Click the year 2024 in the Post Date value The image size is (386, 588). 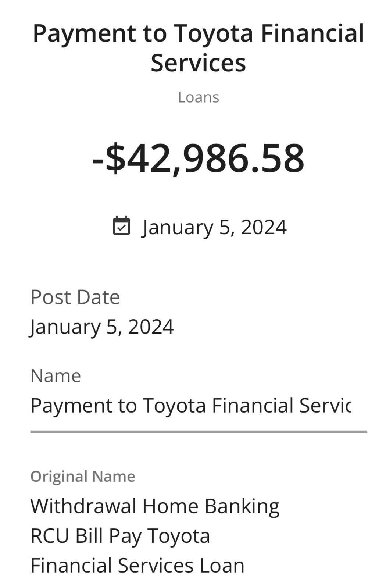(x=151, y=327)
